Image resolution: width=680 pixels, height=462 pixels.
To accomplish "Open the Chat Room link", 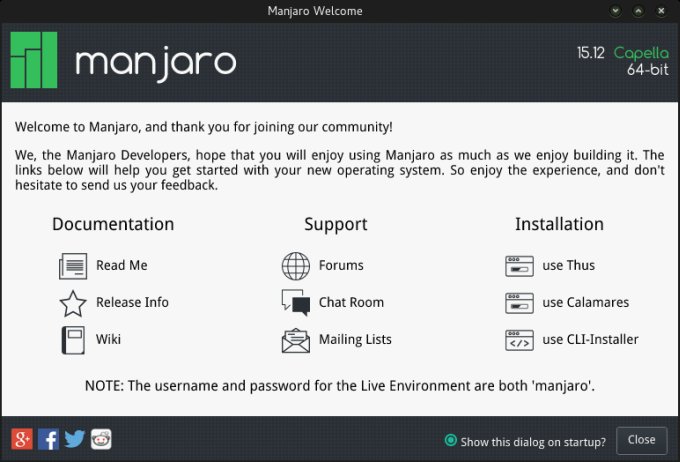I will pyautogui.click(x=351, y=302).
